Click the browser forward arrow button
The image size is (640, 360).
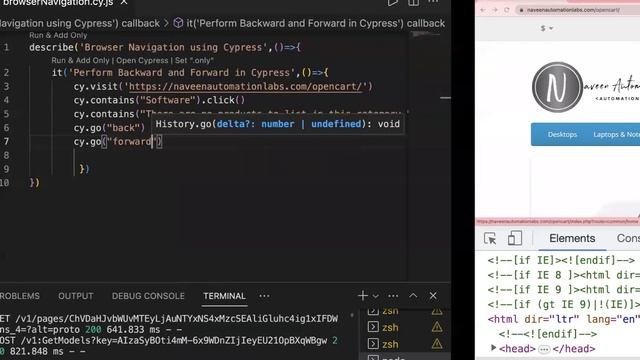(495, 10)
